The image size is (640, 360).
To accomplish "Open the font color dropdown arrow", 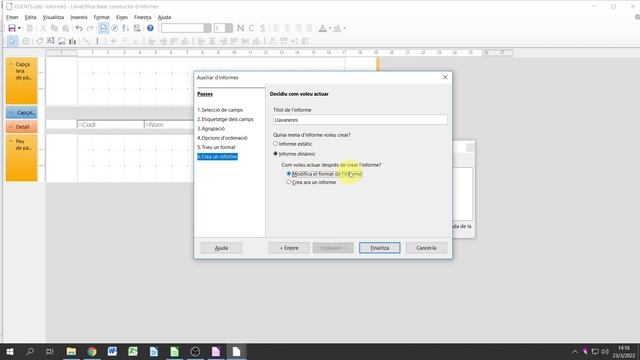I will coord(330,28).
